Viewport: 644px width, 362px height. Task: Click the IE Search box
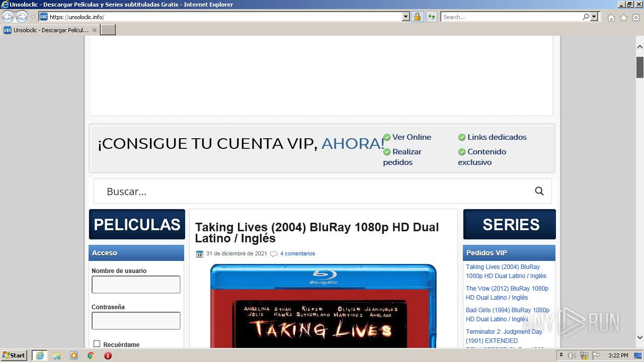(x=511, y=17)
